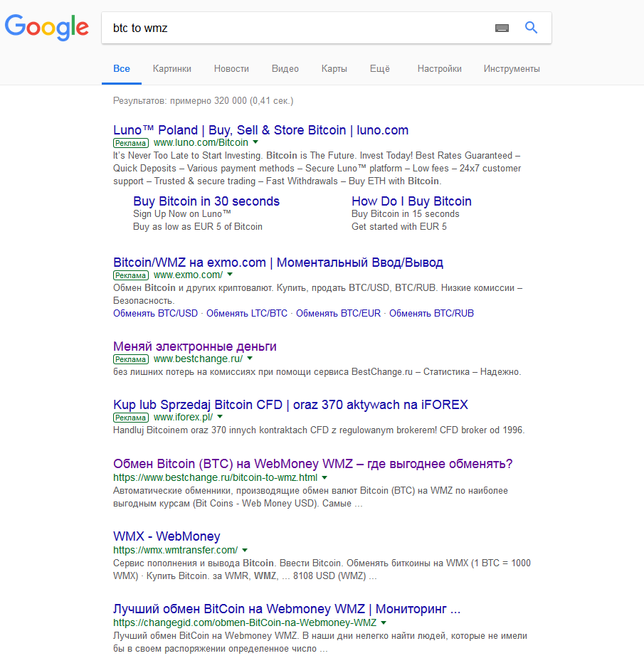The width and height of the screenshot is (644, 668).
Task: Expand dropdown arrow next to changegid.com URL
Action: click(x=384, y=623)
